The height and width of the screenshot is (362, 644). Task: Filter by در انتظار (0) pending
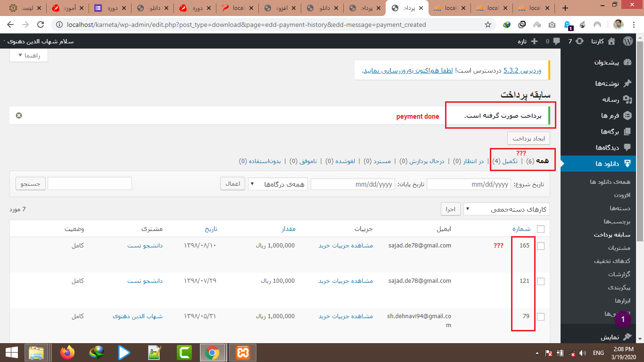point(469,161)
